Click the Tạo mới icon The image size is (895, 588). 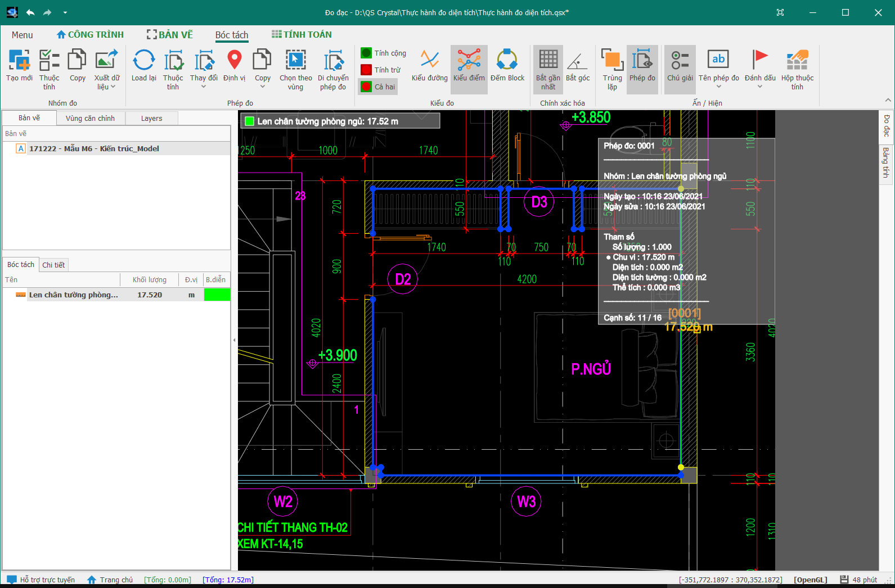tap(19, 60)
